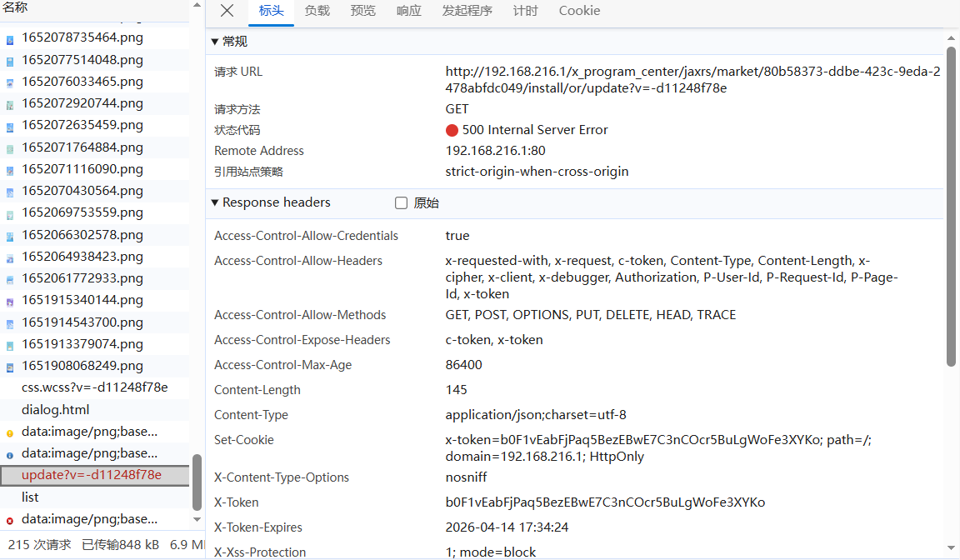Viewport: 960px width, 560px height.
Task: Click the file icon for 1652078735464.png
Action: coord(10,38)
